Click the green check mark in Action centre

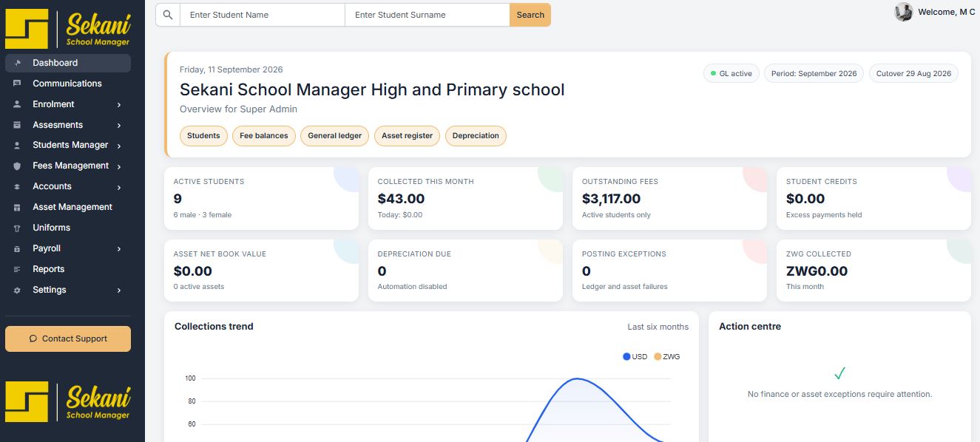tap(839, 373)
